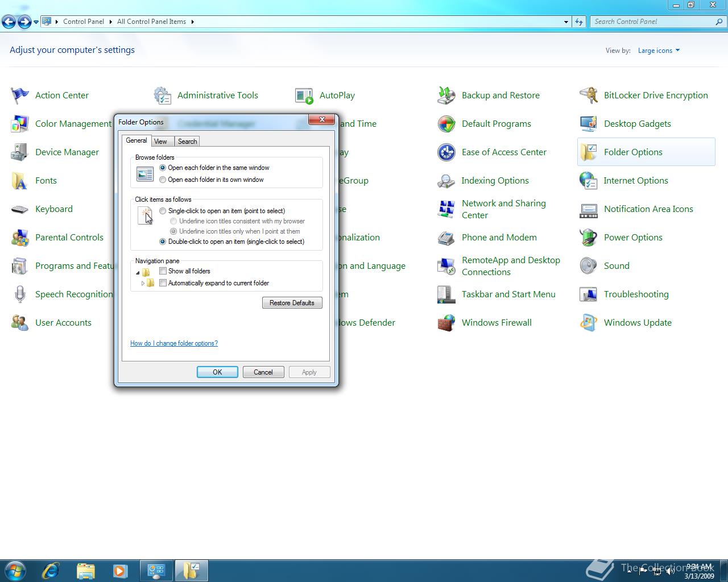
Task: Switch to Control Panel taskbar button
Action: pyautogui.click(x=156, y=571)
